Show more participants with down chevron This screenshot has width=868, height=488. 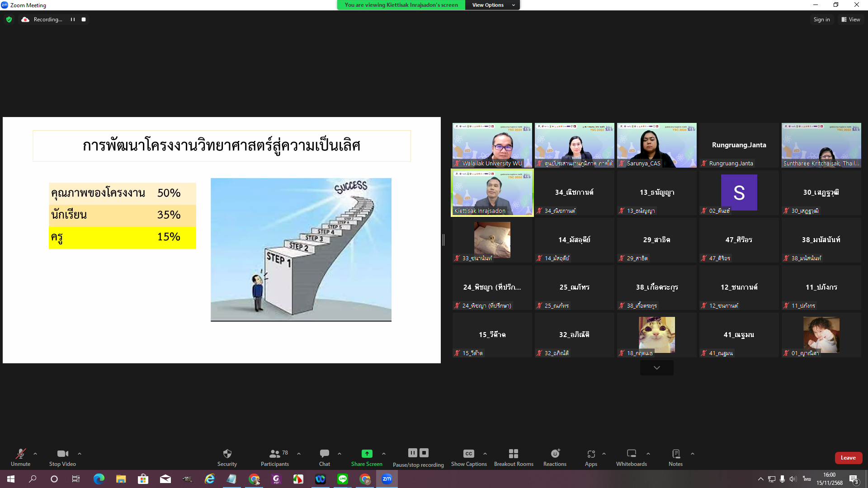click(656, 368)
